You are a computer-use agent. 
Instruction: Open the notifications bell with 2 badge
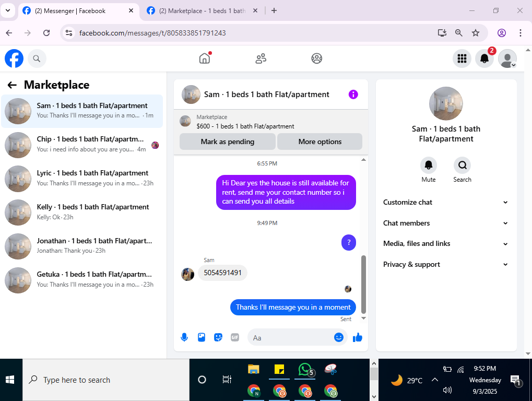point(484,58)
